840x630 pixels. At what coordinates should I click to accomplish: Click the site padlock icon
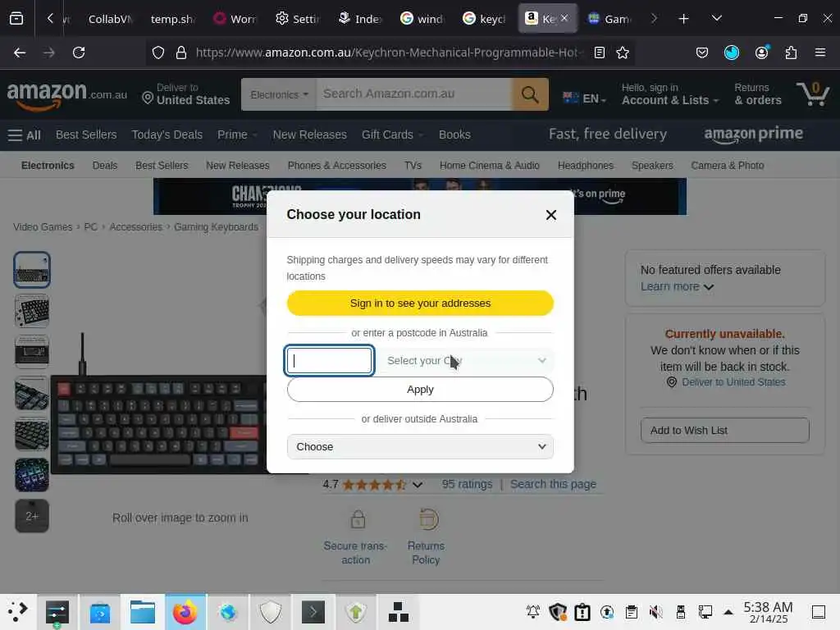181,52
